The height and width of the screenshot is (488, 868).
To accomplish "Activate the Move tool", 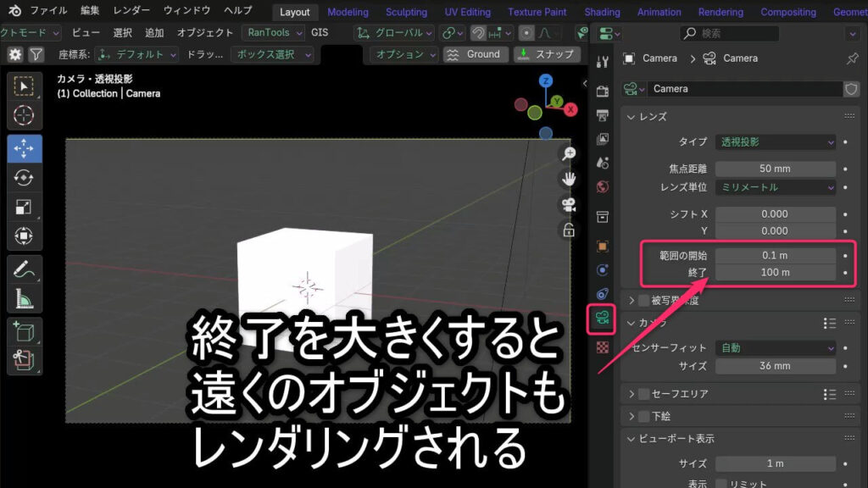I will pyautogui.click(x=24, y=148).
